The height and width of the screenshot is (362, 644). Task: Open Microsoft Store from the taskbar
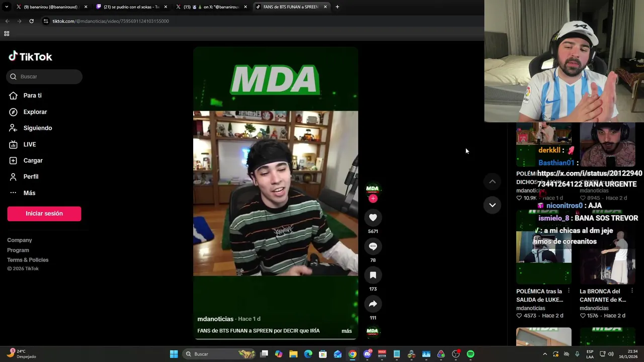tap(323, 354)
